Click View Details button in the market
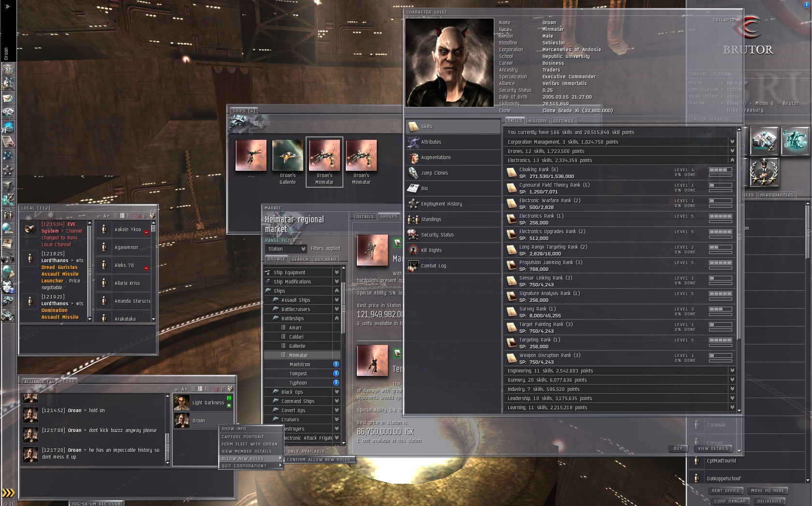Image resolution: width=812 pixels, height=506 pixels. pyautogui.click(x=713, y=448)
